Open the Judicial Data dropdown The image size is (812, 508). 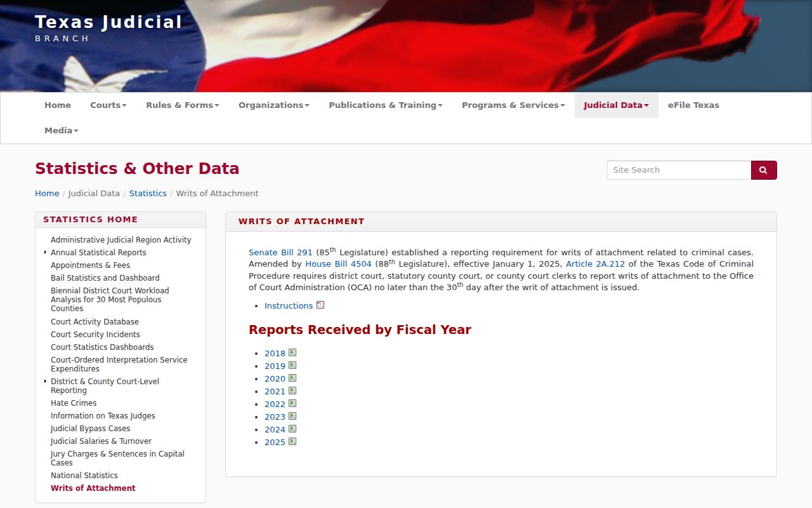point(617,105)
